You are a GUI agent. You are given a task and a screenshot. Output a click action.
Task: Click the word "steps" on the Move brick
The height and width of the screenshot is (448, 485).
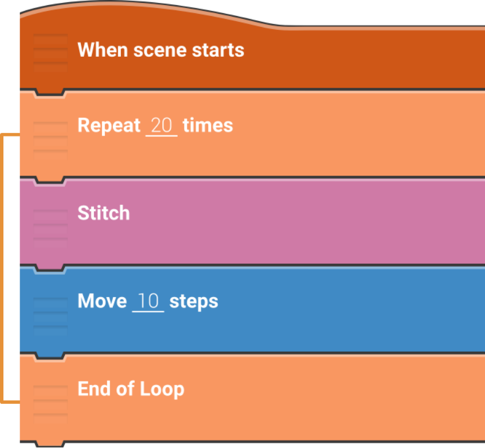pyautogui.click(x=194, y=301)
